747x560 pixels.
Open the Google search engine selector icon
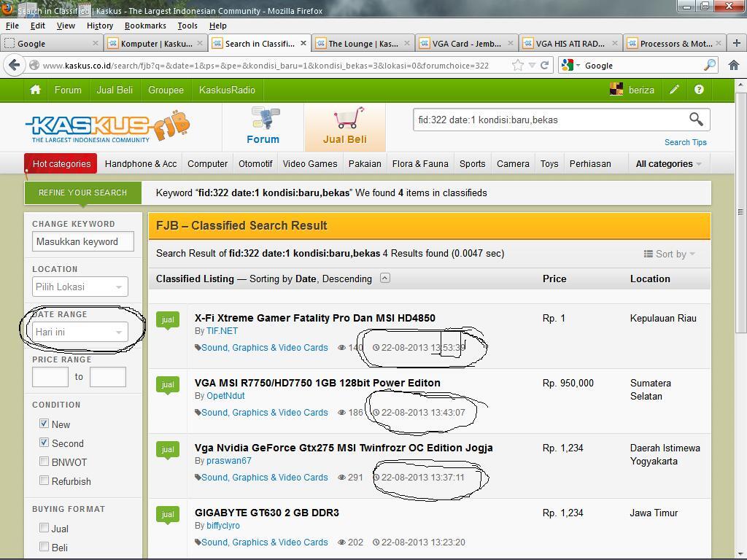pyautogui.click(x=570, y=65)
